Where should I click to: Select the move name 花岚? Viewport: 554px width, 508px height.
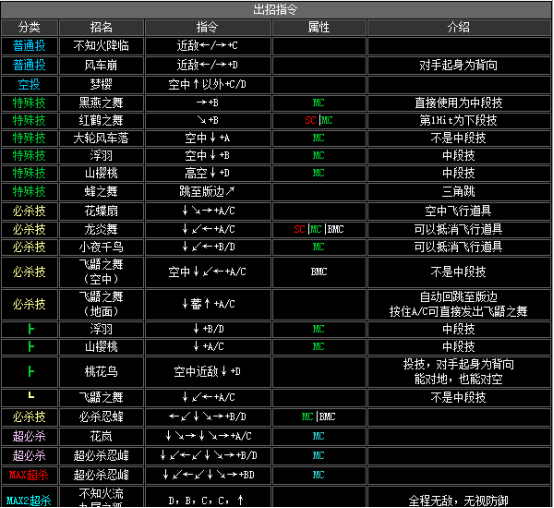coord(101,437)
